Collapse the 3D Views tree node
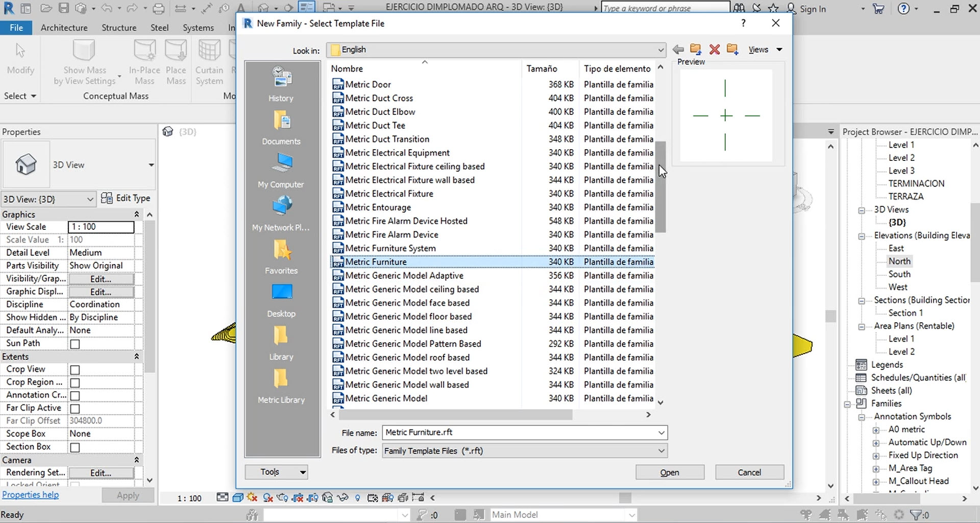The image size is (980, 523). point(862,210)
